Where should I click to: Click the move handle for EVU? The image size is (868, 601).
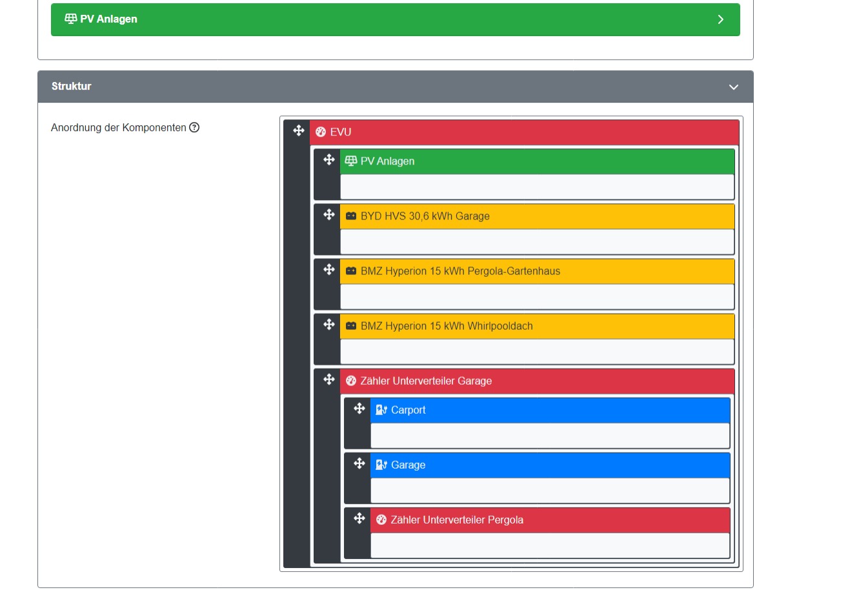tap(299, 131)
